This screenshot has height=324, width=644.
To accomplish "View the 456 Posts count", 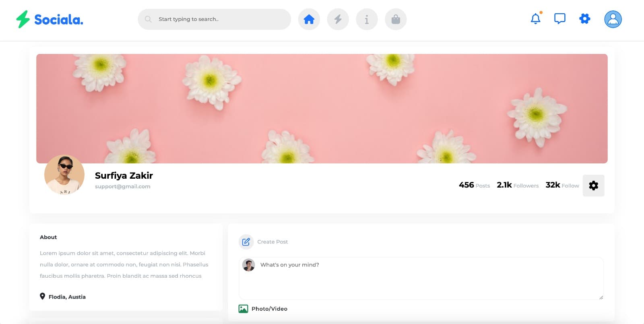I will (474, 185).
